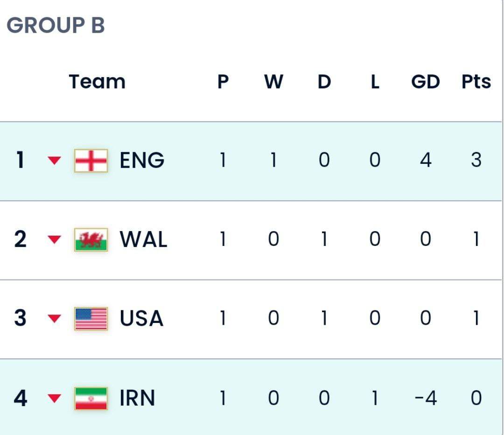
Task: Click the D column header
Action: click(324, 82)
